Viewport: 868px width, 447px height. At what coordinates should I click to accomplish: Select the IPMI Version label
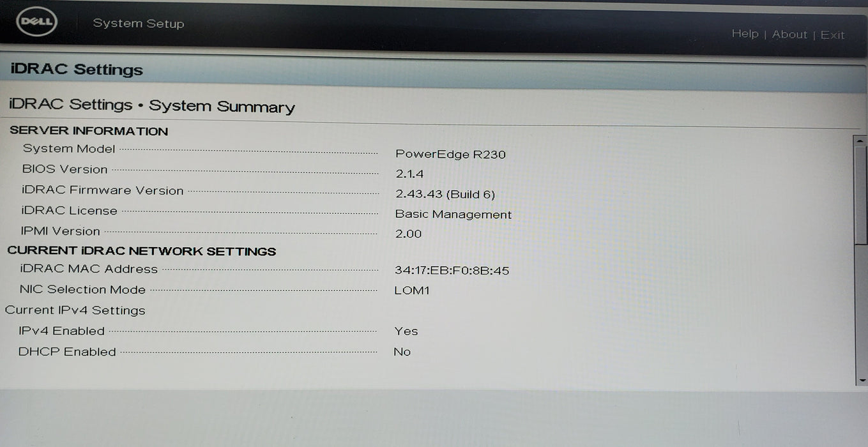tap(60, 231)
